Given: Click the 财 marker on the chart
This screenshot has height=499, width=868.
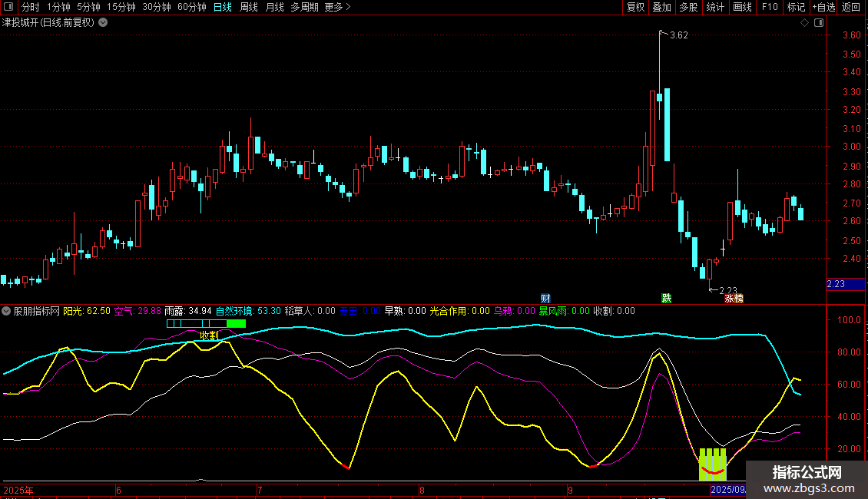Looking at the screenshot, I should 545,298.
